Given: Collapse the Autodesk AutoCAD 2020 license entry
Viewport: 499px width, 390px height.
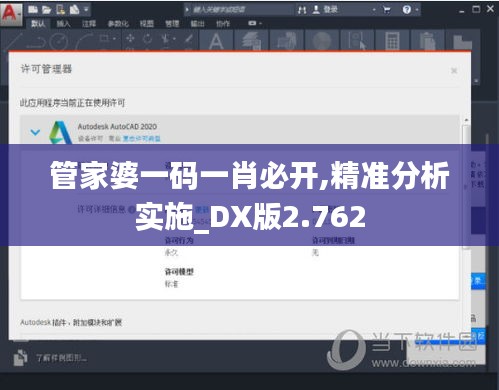Looking at the screenshot, I should [35, 132].
